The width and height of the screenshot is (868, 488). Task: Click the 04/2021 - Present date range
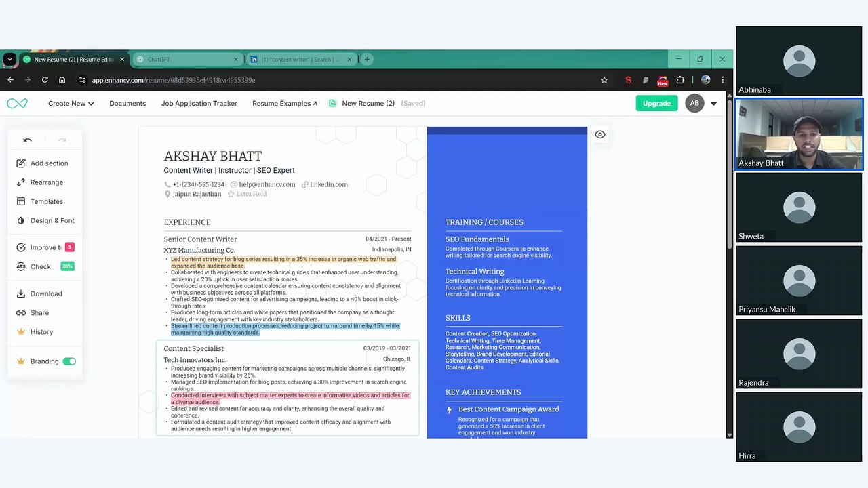tap(388, 239)
